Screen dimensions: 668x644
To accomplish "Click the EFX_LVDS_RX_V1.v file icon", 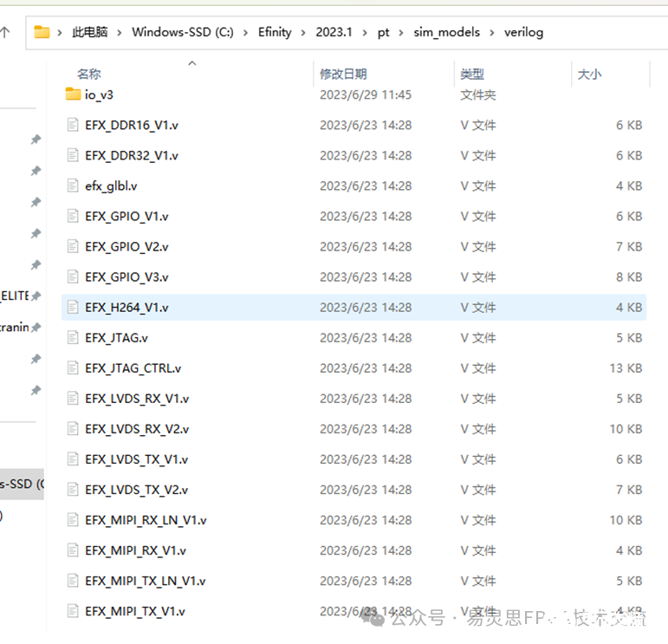I will coord(73,399).
